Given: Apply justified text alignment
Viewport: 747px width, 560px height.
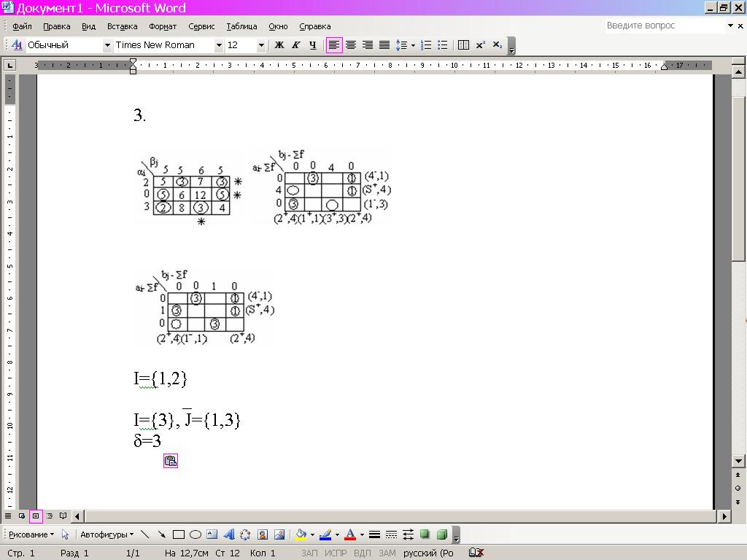Looking at the screenshot, I should 384,45.
